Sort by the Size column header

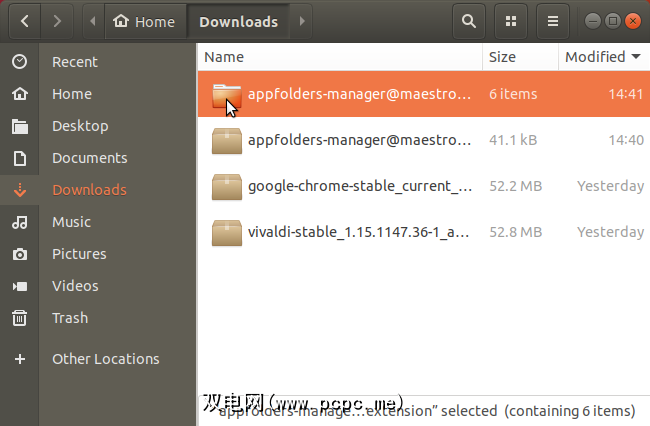(520, 57)
